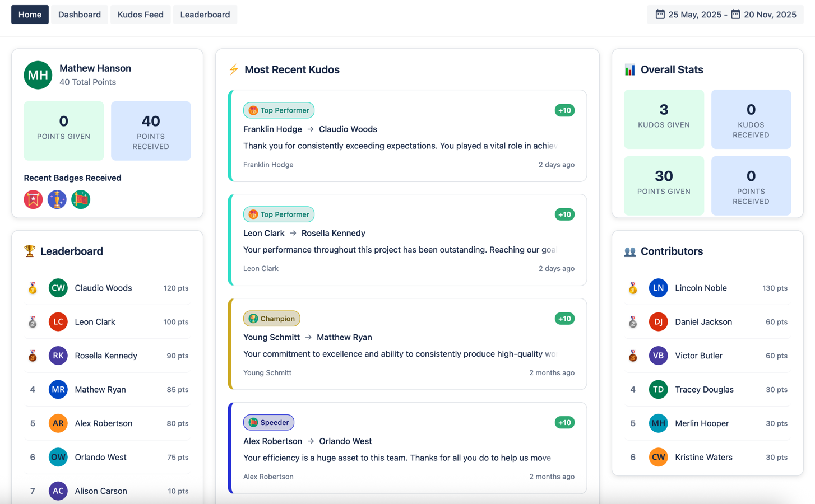Click the people icon beside Contributors heading
The image size is (815, 504).
629,251
